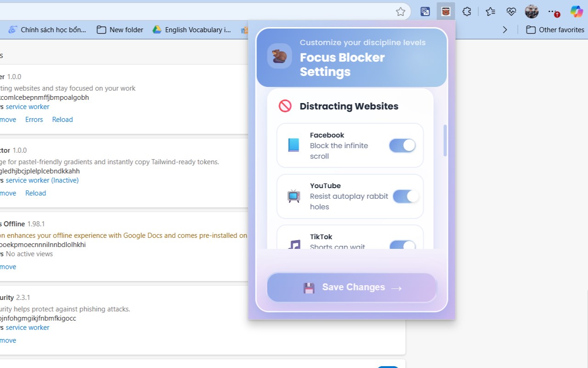Open the service worker (Inactive) link
Image resolution: width=588 pixels, height=368 pixels.
click(x=42, y=180)
